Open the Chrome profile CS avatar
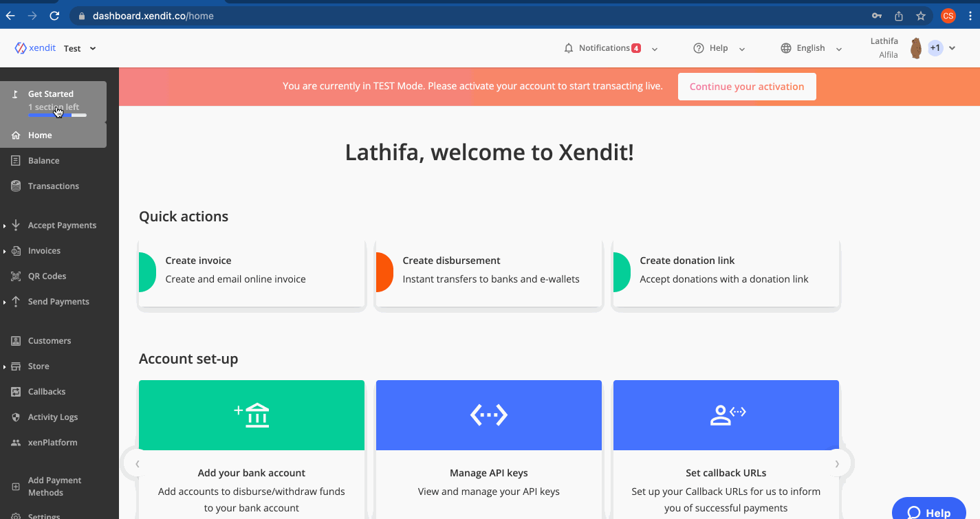Viewport: 980px width, 519px height. 948,16
